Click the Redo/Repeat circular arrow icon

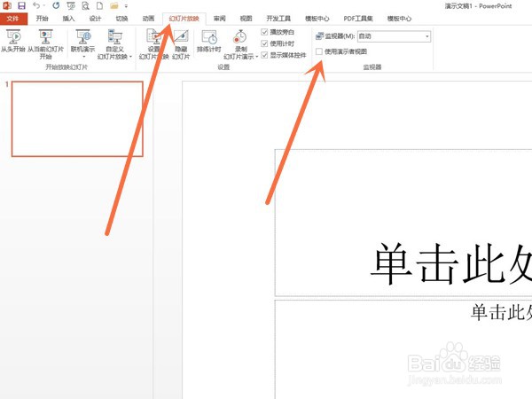(x=56, y=5)
